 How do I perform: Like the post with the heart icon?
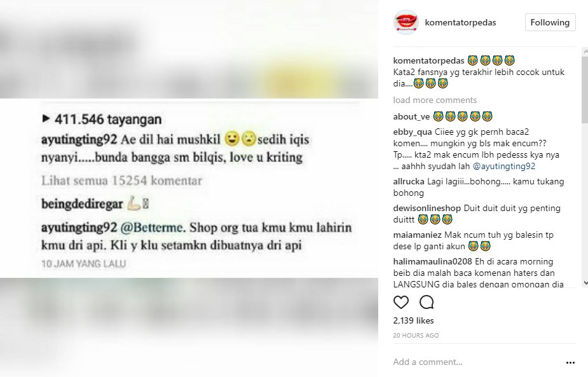pyautogui.click(x=401, y=302)
